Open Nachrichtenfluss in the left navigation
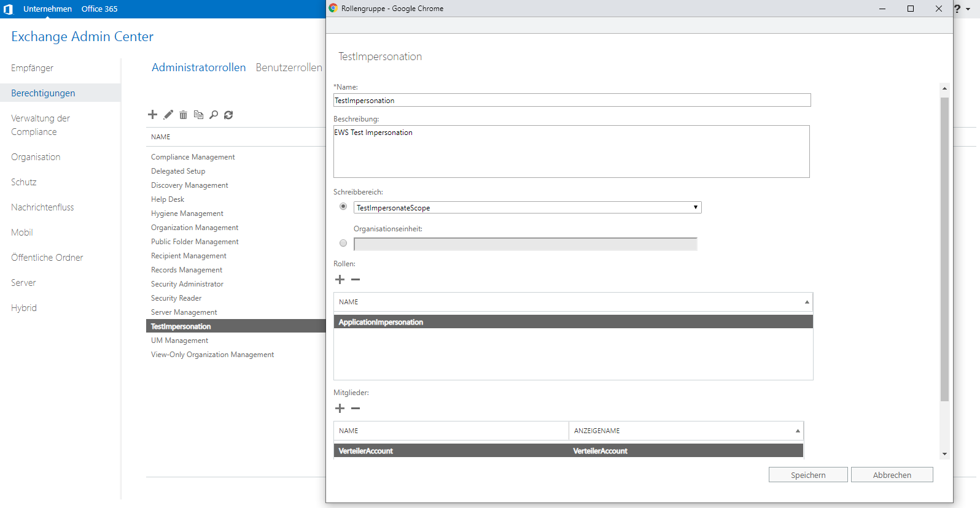This screenshot has width=980, height=508. coord(42,207)
